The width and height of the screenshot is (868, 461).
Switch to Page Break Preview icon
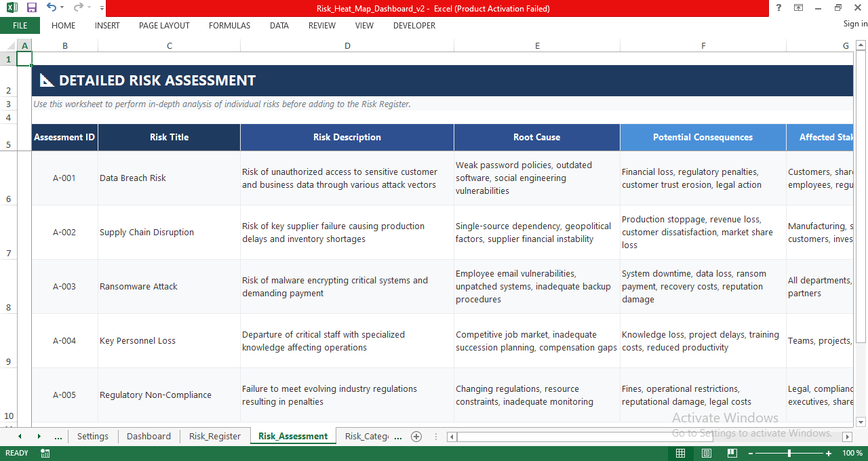click(x=732, y=453)
